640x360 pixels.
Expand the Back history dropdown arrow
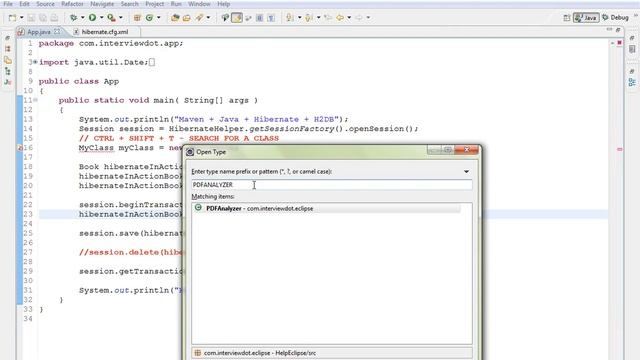(349, 18)
